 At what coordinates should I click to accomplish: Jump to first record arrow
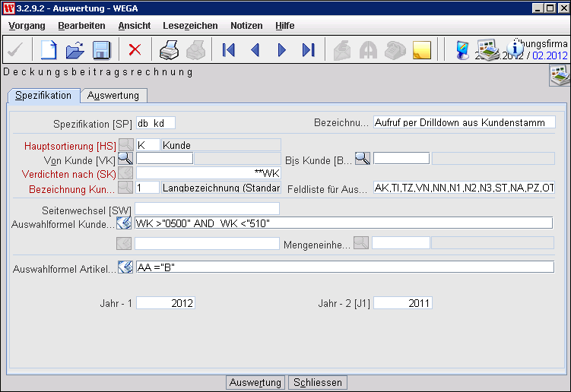[x=228, y=50]
